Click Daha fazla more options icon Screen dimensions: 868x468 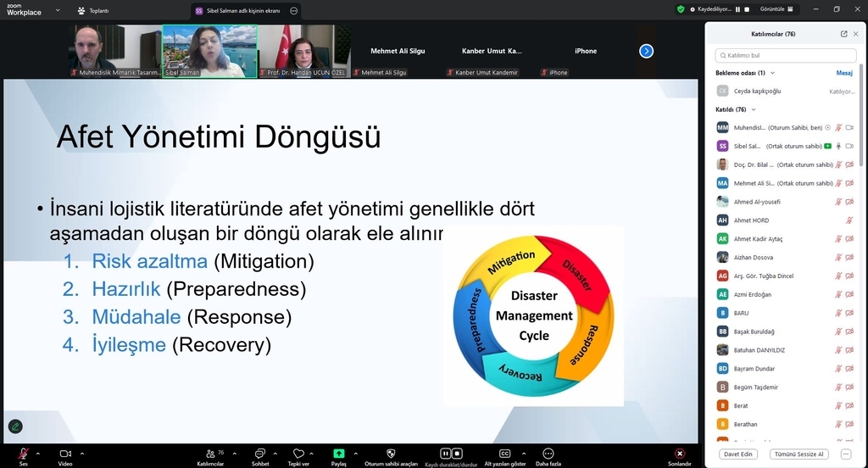(x=548, y=454)
